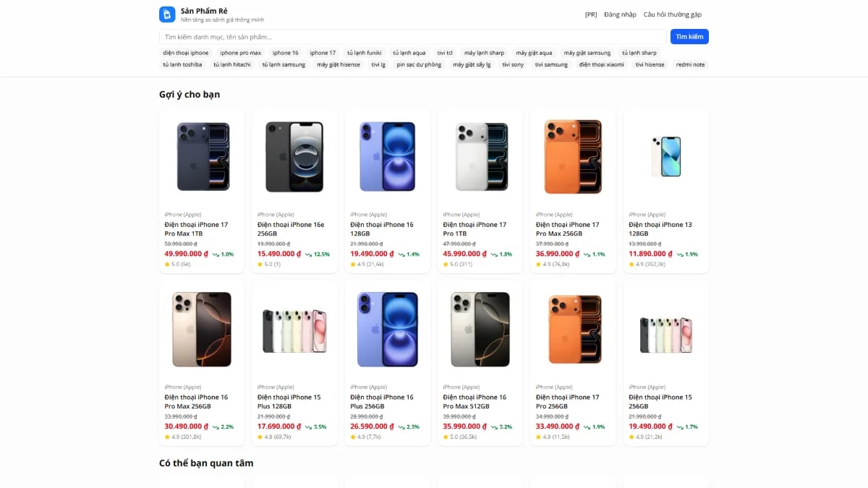Open the iPhone 17 Pro Max 256GB orange product image
868x488 pixels.
tap(573, 157)
